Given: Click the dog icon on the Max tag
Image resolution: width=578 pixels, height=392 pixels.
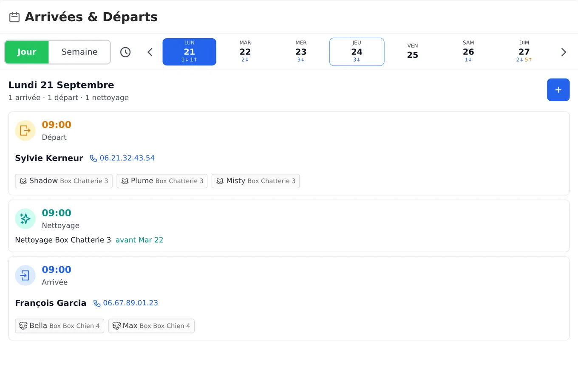Looking at the screenshot, I should point(116,326).
